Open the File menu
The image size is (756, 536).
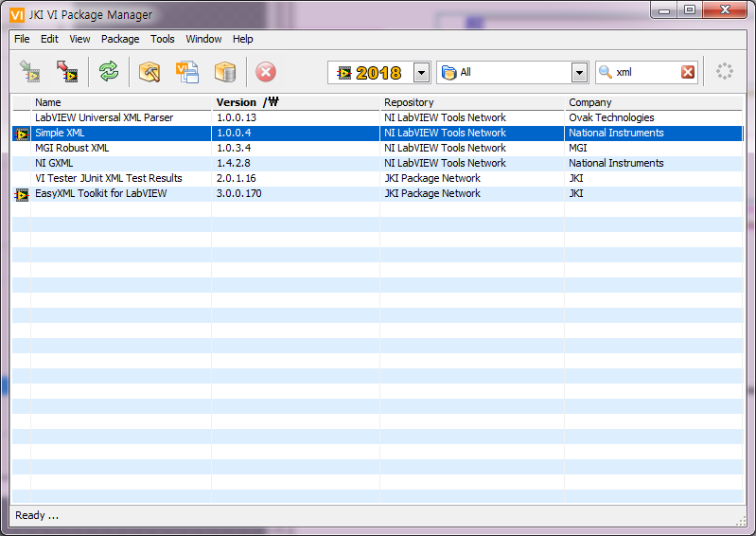point(22,39)
